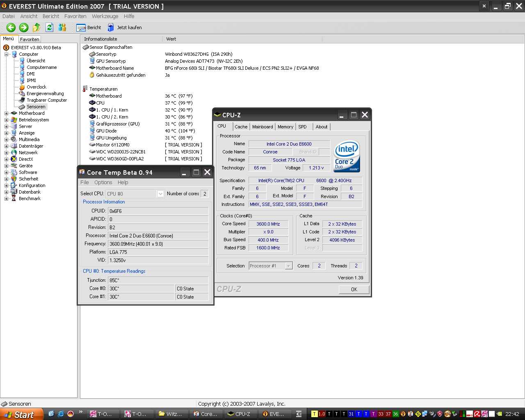Switch to the SPD tab in CPU-Z
Image resolution: width=525 pixels, height=420 pixels.
click(303, 127)
